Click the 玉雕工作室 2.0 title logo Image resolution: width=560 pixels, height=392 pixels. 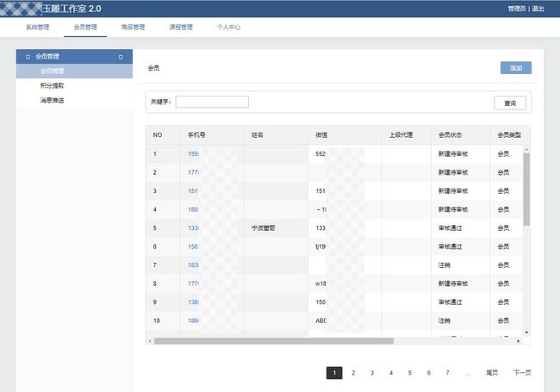[72, 9]
